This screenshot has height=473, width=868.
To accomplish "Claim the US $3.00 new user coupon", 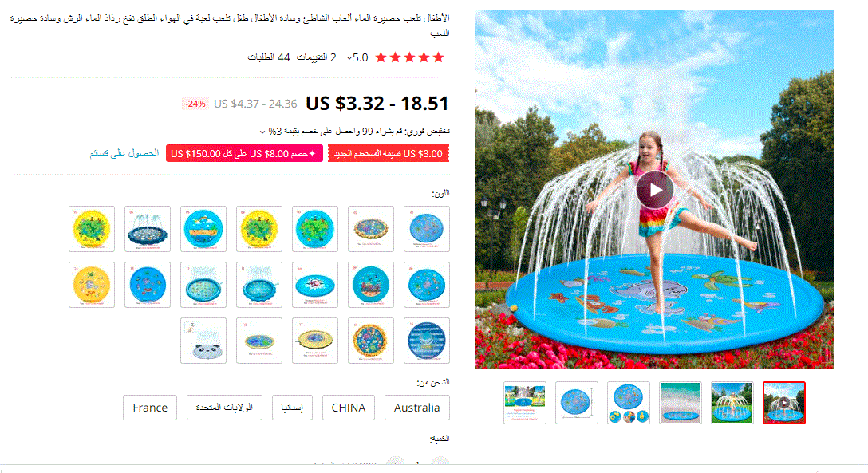I will 388,153.
